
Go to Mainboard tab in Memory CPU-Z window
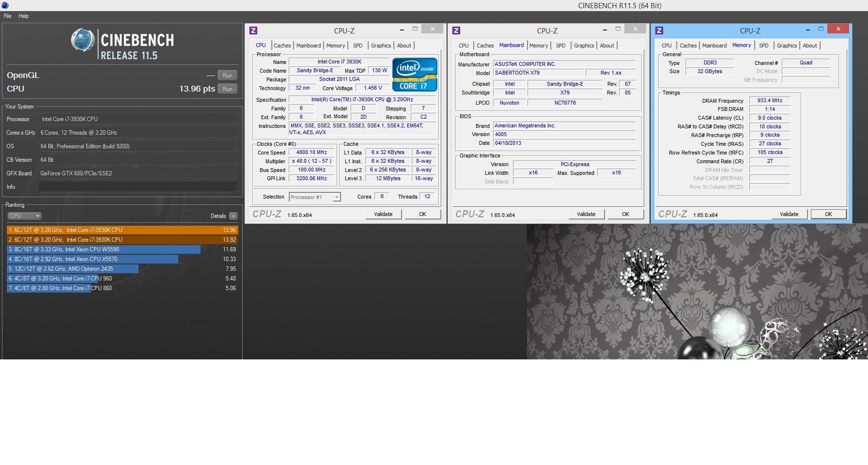[714, 46]
